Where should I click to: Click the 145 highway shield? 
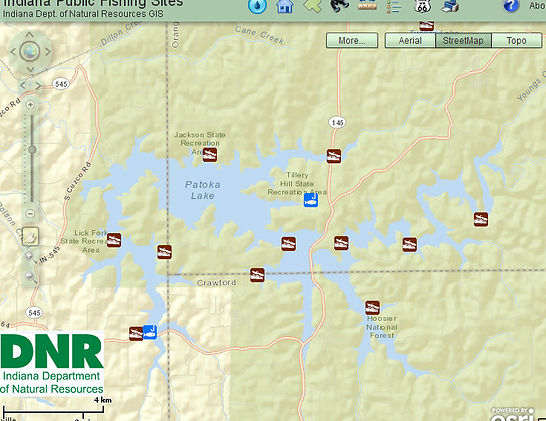337,123
